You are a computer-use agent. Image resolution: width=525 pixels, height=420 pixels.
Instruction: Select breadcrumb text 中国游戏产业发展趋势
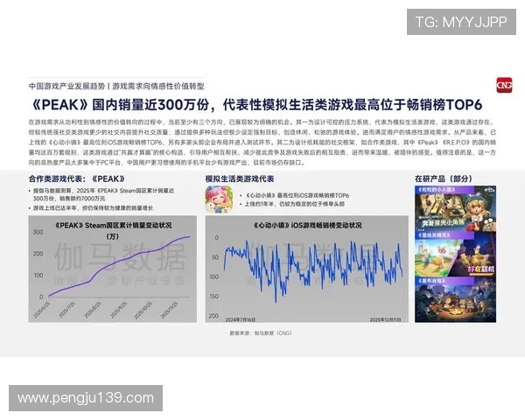pyautogui.click(x=67, y=87)
